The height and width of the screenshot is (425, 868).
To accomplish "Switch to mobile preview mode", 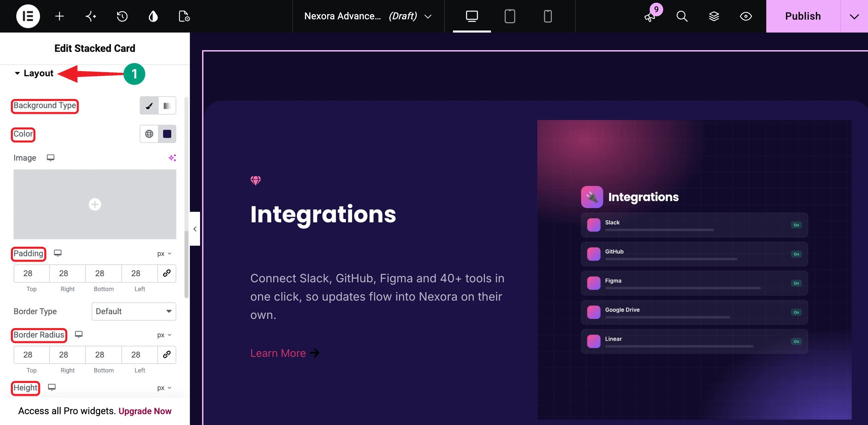I will 548,16.
